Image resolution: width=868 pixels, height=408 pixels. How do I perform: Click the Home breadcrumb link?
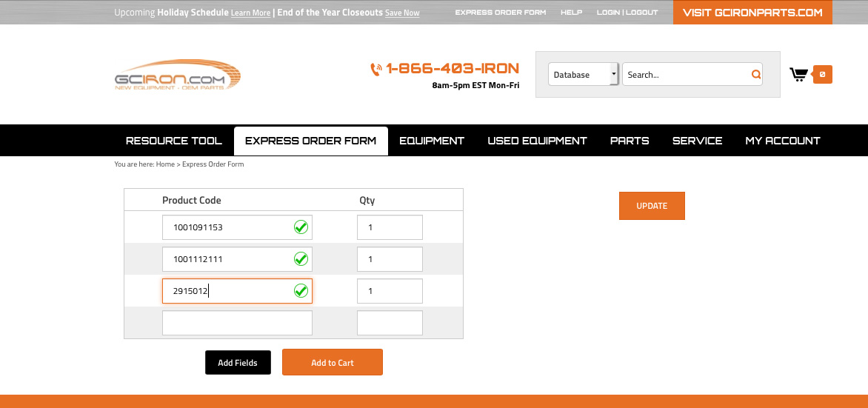coord(165,164)
